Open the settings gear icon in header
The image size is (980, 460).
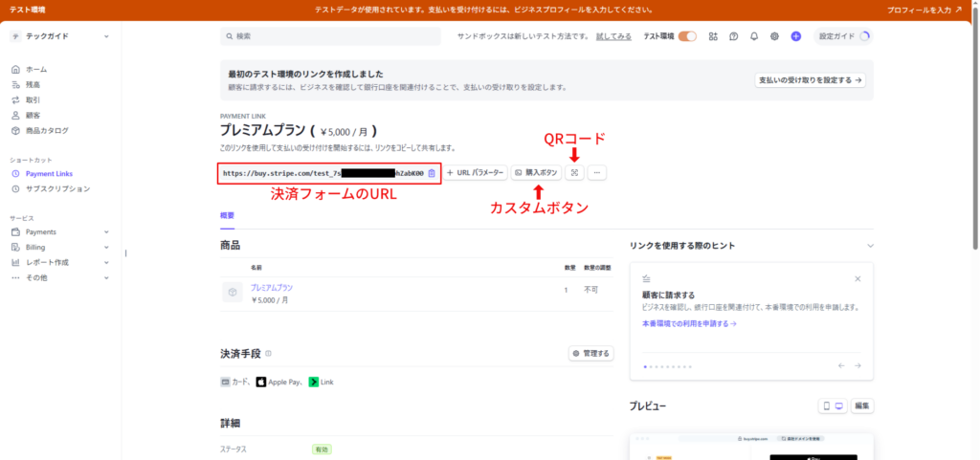coord(774,36)
